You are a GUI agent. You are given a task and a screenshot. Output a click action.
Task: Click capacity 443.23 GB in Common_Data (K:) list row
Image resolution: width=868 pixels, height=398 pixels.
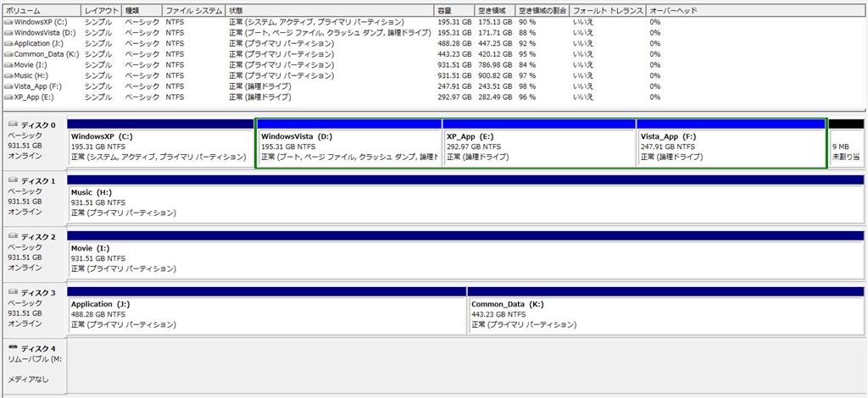tap(454, 54)
